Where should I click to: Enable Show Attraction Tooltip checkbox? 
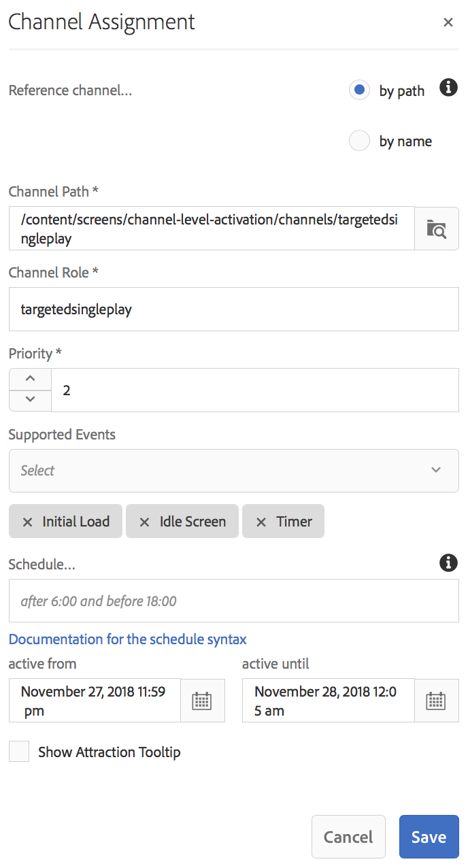pyautogui.click(x=19, y=752)
